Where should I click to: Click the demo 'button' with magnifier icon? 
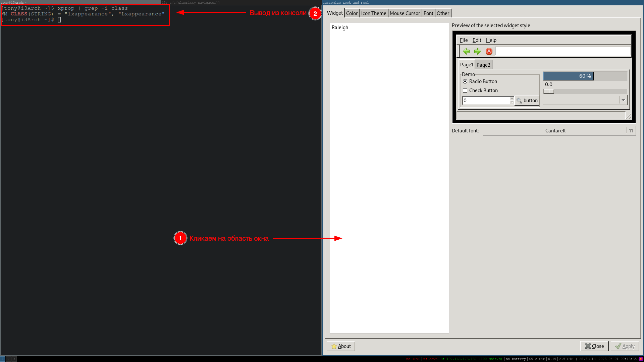pyautogui.click(x=527, y=101)
